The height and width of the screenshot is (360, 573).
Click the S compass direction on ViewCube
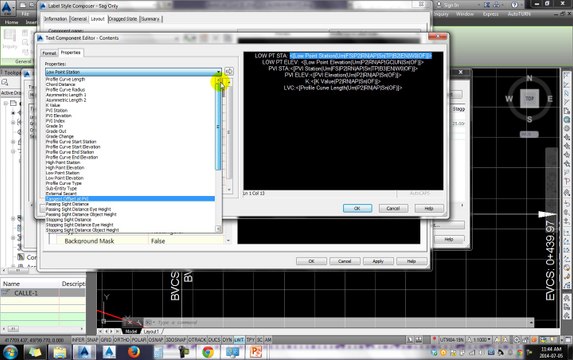pos(530,119)
